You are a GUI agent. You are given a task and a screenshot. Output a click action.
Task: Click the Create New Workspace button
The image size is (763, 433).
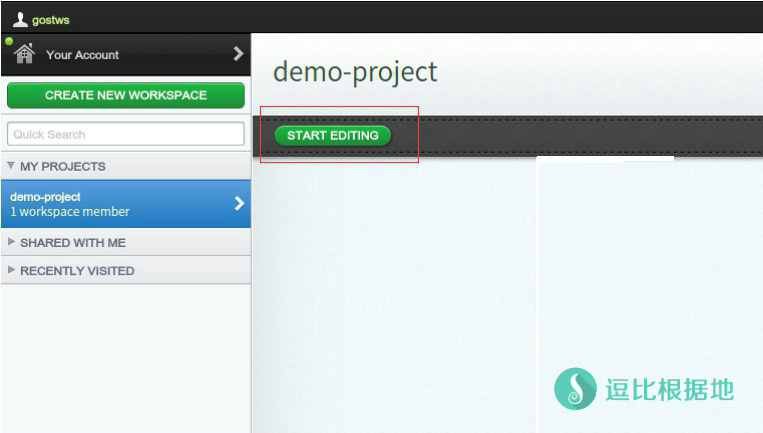[x=126, y=95]
